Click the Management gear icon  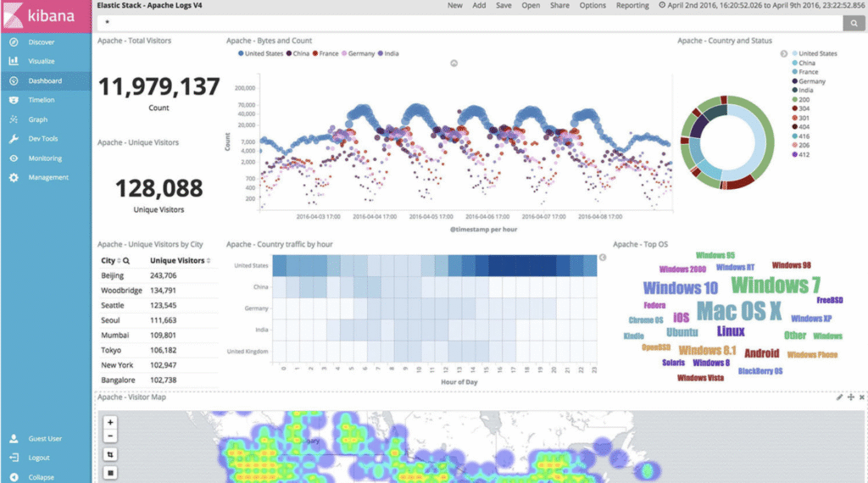click(14, 178)
